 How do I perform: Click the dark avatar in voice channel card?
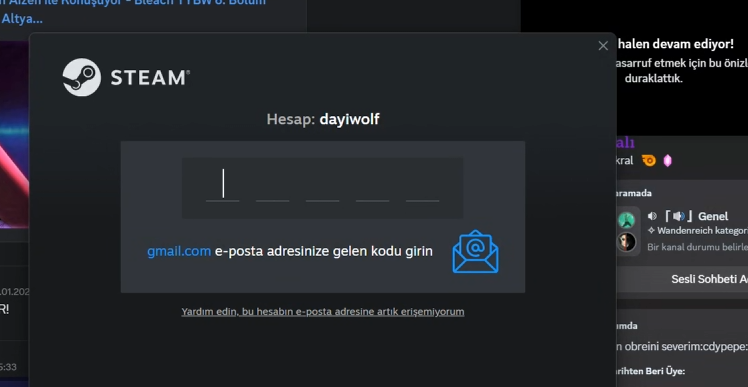pos(626,242)
